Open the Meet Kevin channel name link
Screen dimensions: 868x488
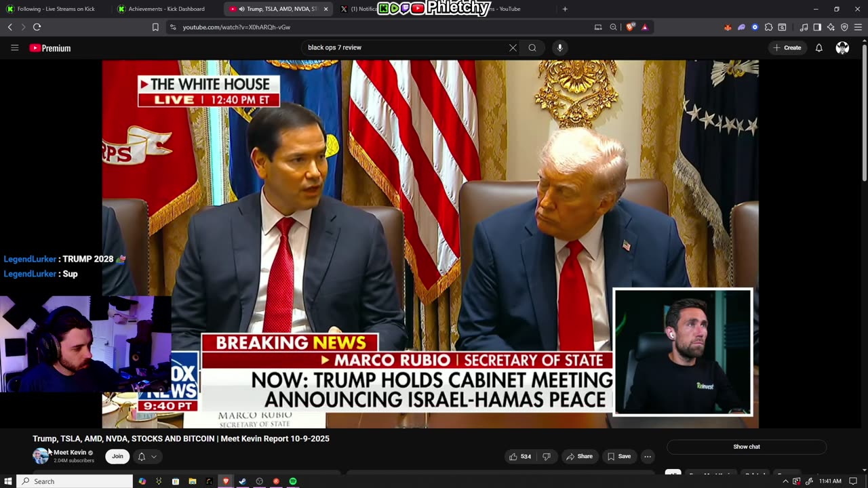click(x=70, y=452)
